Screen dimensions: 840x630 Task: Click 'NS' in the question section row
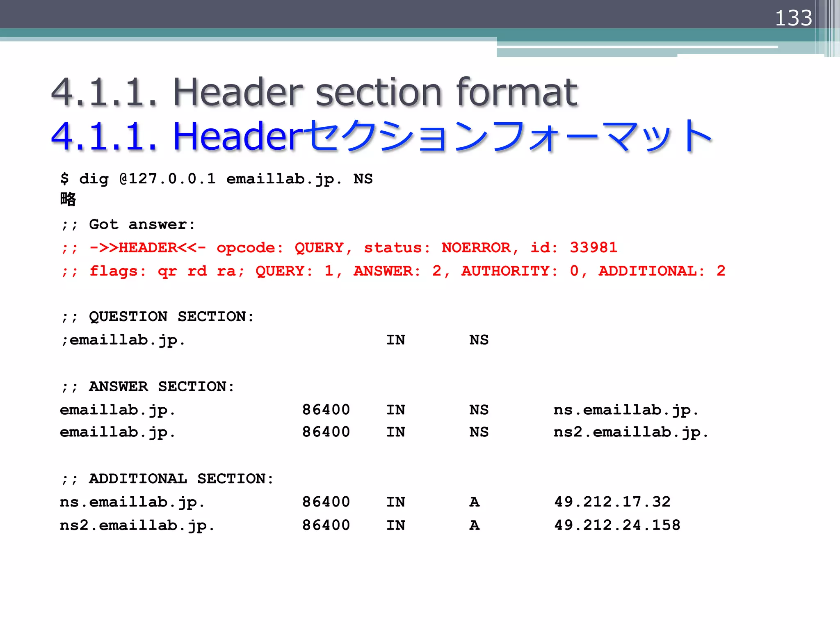[479, 340]
